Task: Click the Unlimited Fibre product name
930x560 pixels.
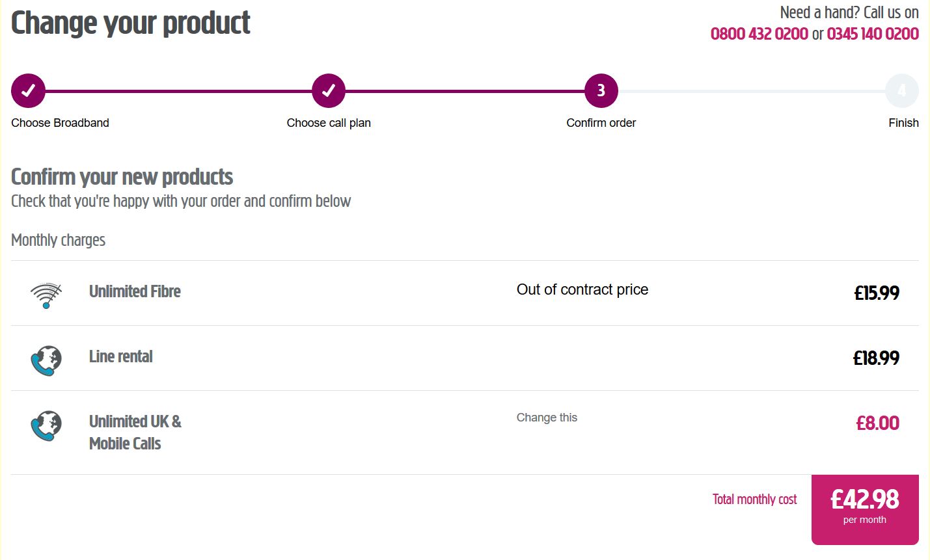Action: click(135, 291)
